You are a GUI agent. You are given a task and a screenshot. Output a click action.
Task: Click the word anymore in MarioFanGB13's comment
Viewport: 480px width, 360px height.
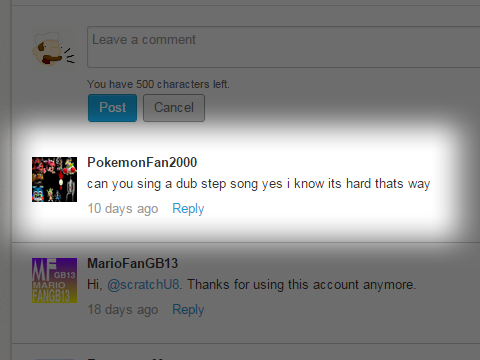point(389,285)
